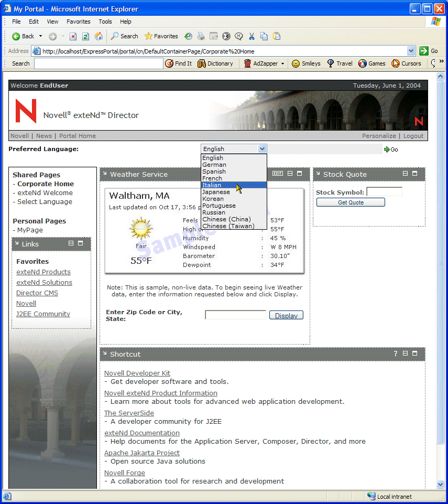Open the Edit menu

click(x=34, y=22)
